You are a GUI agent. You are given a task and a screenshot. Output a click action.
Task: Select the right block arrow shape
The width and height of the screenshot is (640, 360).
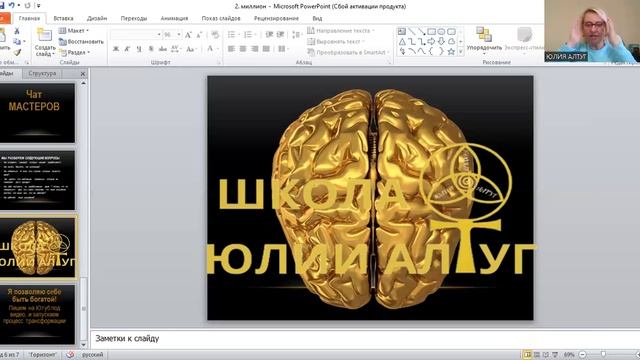431,41
